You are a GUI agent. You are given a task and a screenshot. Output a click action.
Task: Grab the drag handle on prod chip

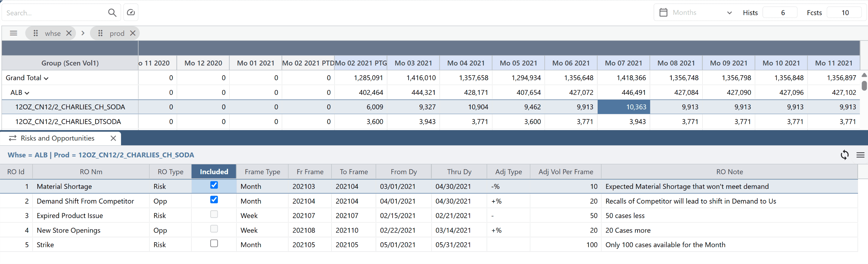click(100, 33)
